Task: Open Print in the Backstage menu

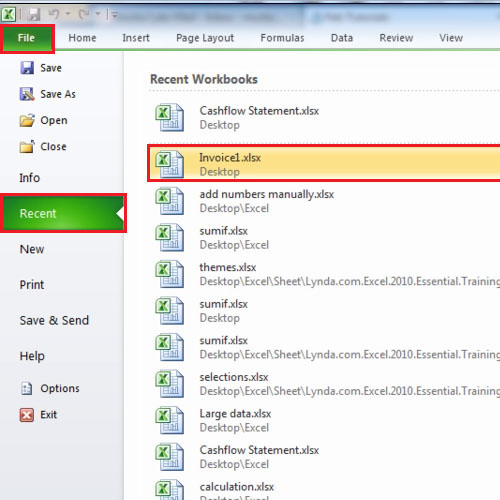Action: [x=32, y=285]
